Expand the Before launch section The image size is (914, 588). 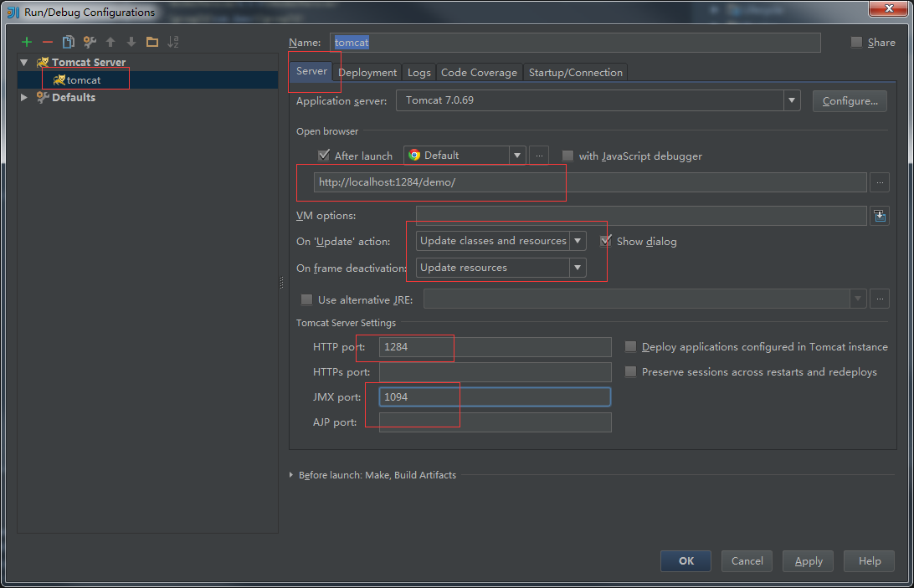tap(291, 475)
